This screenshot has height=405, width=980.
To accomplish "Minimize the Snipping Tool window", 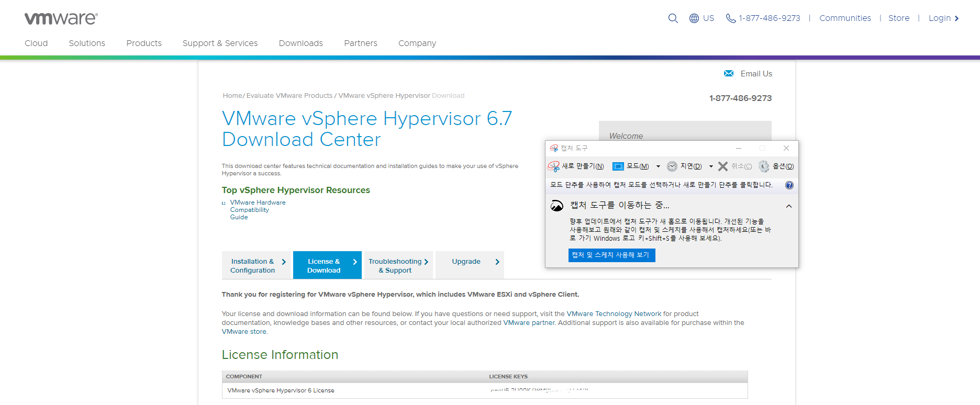I will [739, 148].
